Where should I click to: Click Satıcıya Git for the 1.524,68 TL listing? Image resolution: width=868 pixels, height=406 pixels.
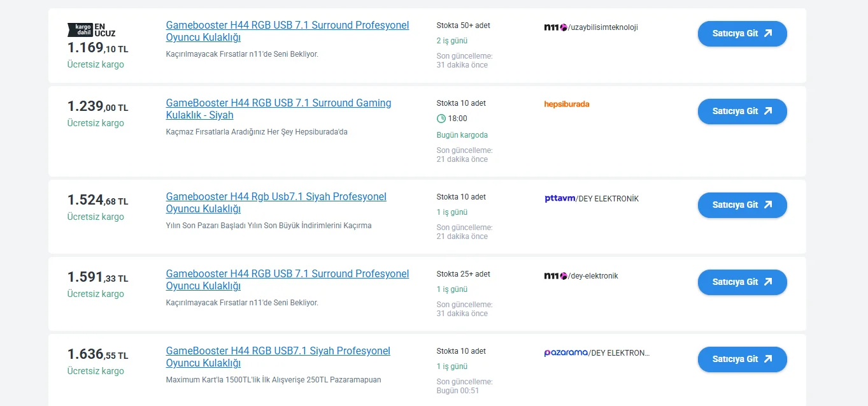(742, 205)
